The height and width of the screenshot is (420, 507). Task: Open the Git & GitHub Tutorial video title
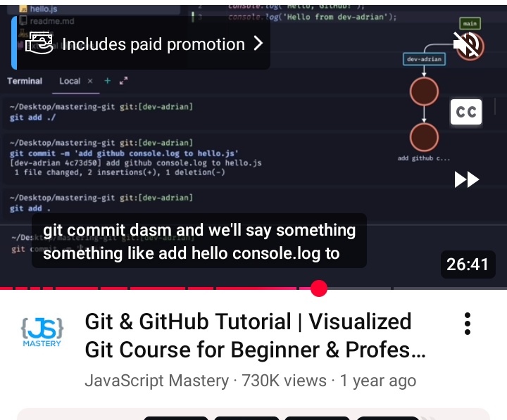tap(255, 336)
